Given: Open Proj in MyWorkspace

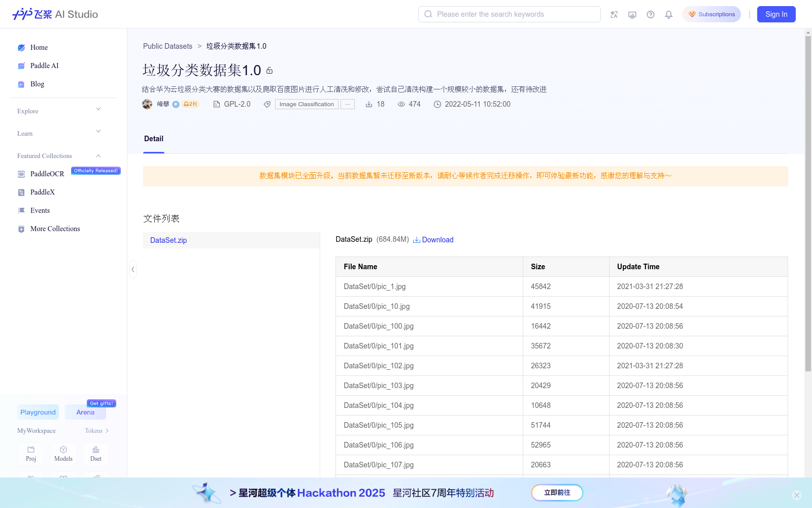Looking at the screenshot, I should [31, 454].
